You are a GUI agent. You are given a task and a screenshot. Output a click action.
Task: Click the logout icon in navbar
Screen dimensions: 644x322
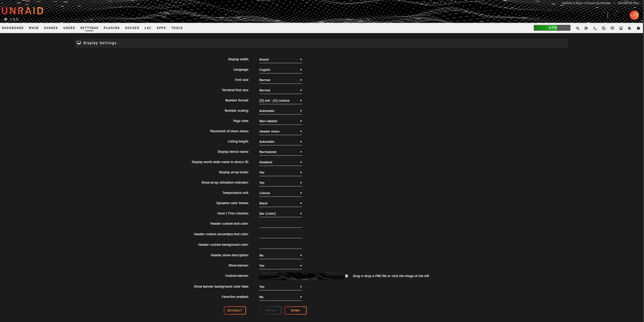pyautogui.click(x=586, y=28)
